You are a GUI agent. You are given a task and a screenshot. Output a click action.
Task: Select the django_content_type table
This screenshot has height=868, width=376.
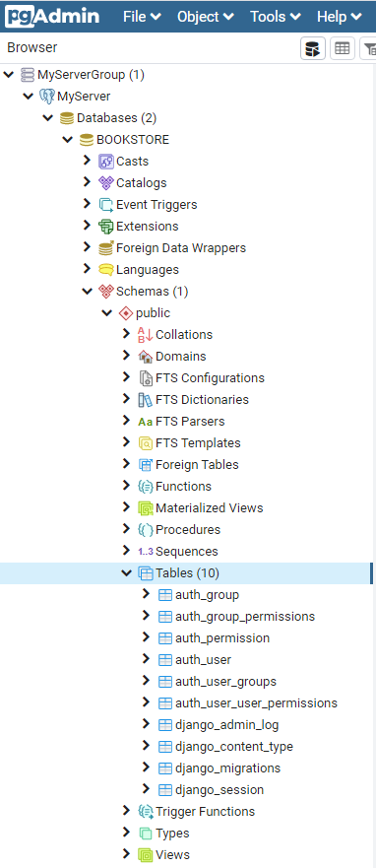tap(234, 746)
